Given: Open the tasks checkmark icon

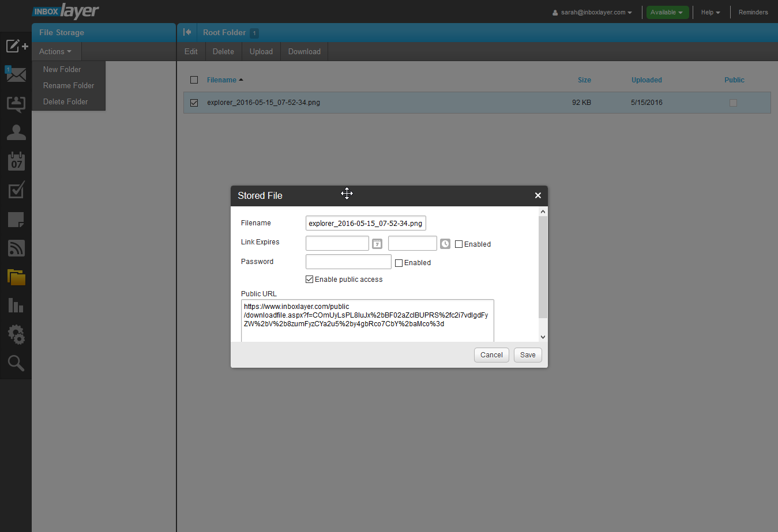Looking at the screenshot, I should point(16,190).
